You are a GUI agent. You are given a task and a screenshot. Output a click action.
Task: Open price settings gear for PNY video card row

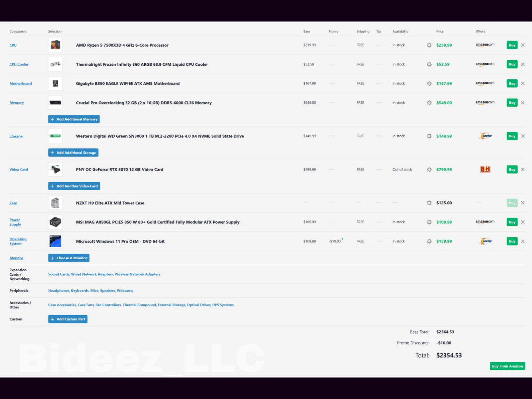coord(429,170)
